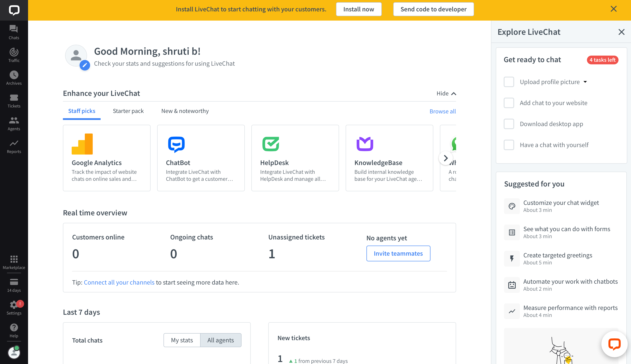
Task: Open the KnowledgeBase app card icon
Action: coord(365,144)
